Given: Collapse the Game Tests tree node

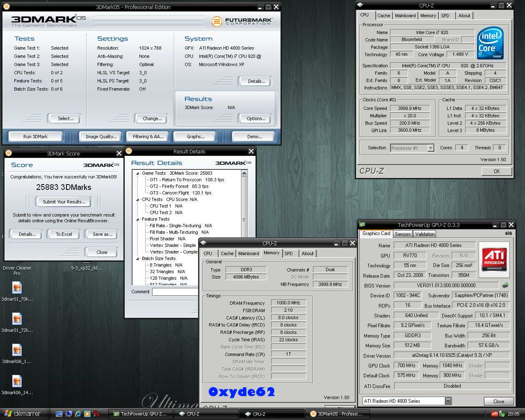Looking at the screenshot, I should click(x=138, y=173).
